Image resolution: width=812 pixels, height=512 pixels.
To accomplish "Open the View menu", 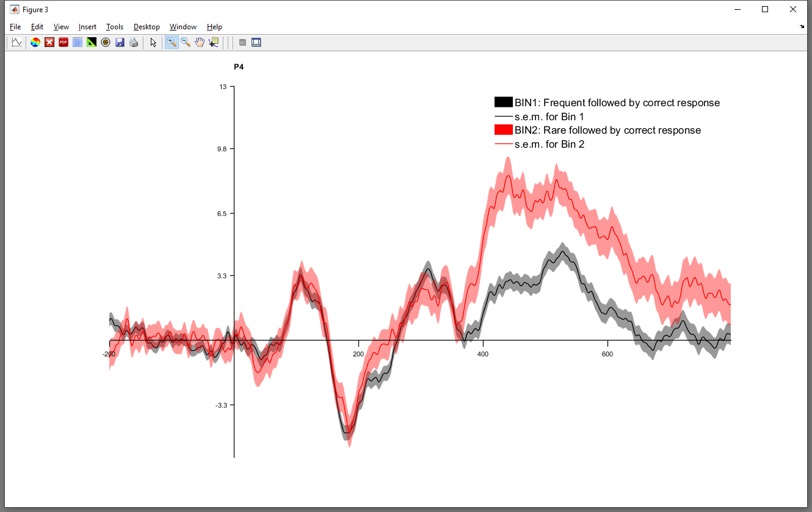I will tap(61, 27).
